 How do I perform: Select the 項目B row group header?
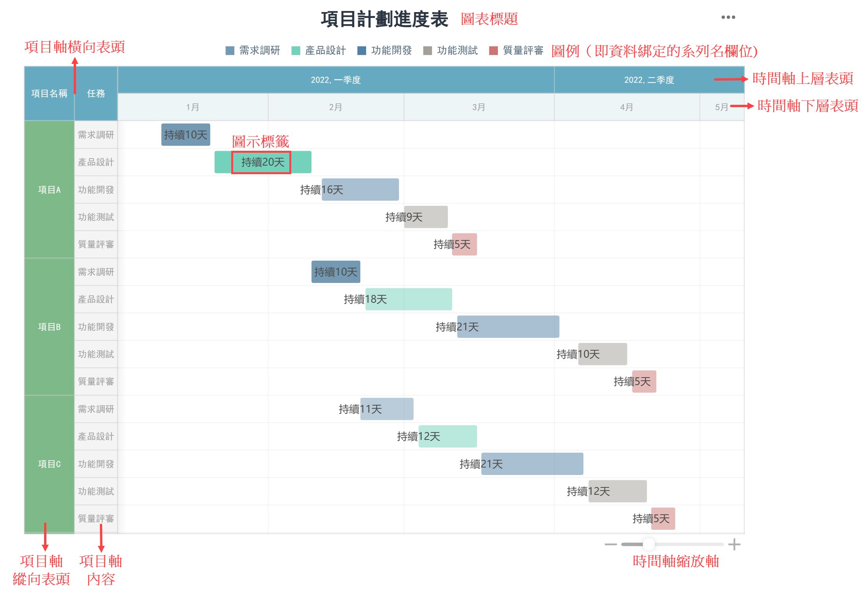click(x=49, y=327)
